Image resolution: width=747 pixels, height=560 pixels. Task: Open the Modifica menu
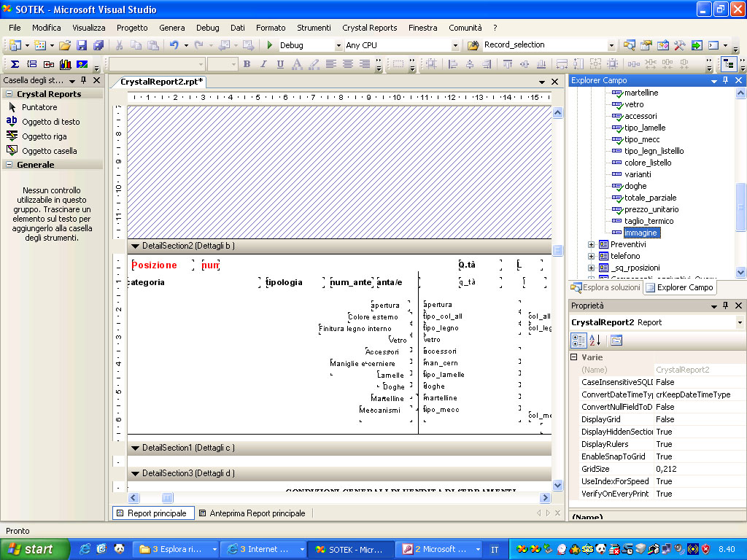coord(46,28)
